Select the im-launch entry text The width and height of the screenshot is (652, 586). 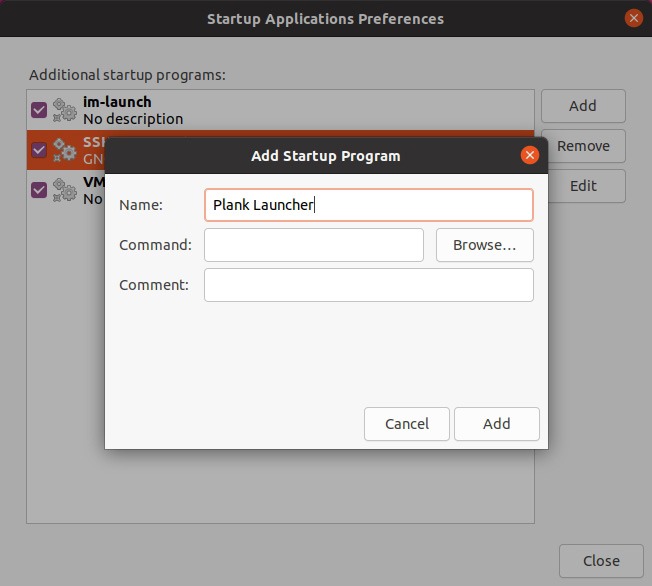[117, 102]
